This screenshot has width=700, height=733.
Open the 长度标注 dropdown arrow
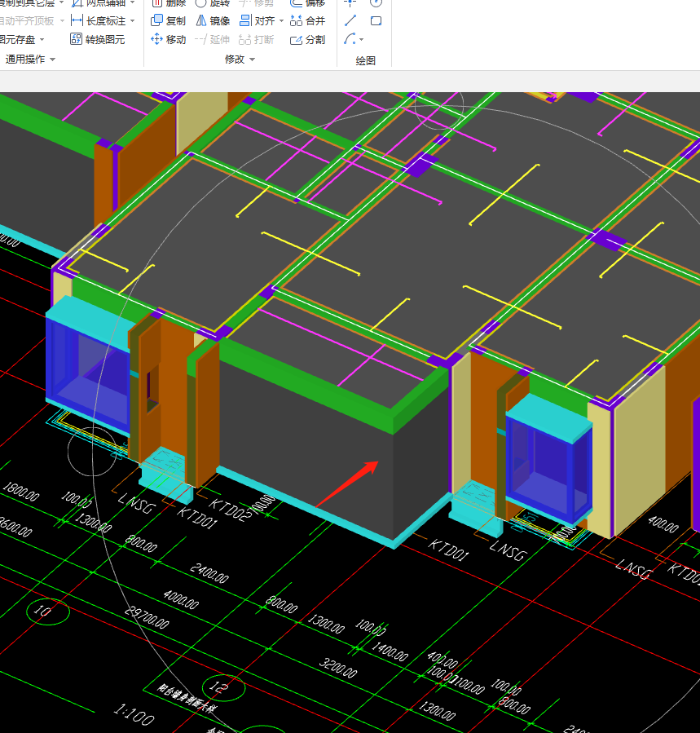pyautogui.click(x=133, y=21)
